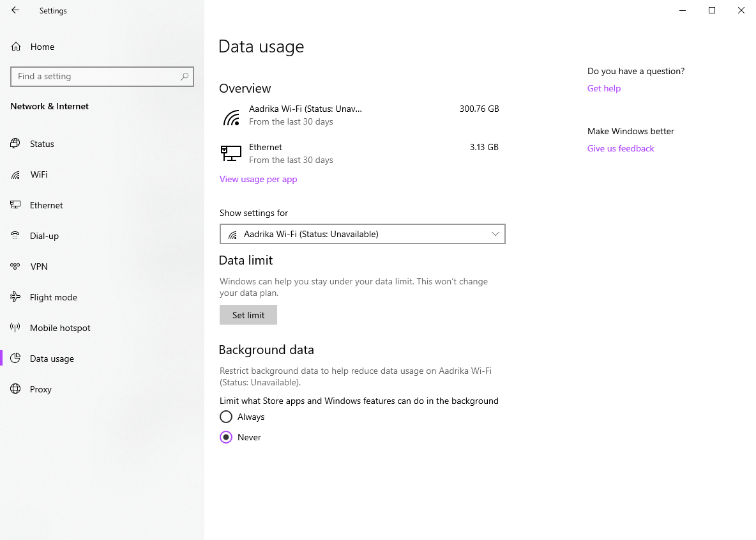756x540 pixels.
Task: Click the network dropdown chevron arrow
Action: point(495,234)
